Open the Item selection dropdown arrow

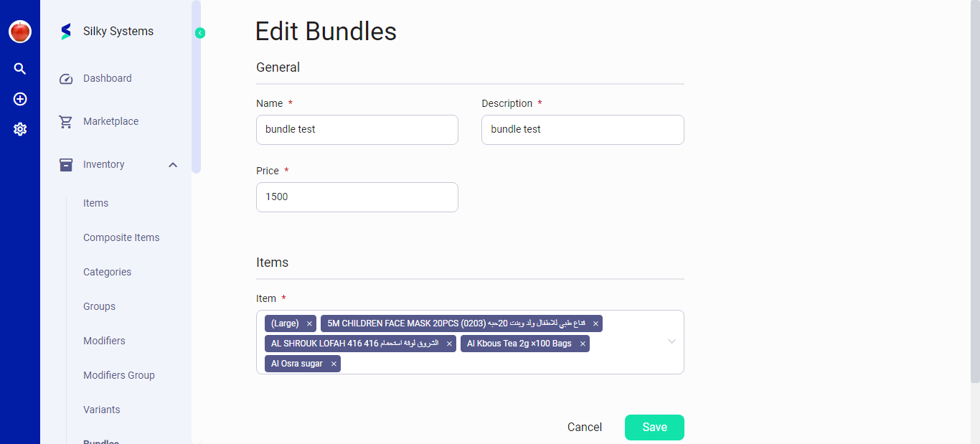coord(672,342)
